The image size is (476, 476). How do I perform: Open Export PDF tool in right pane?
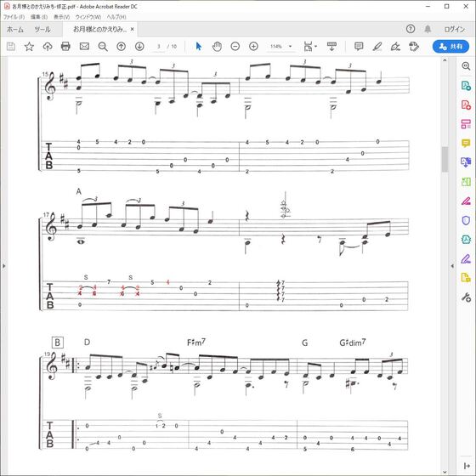(466, 86)
